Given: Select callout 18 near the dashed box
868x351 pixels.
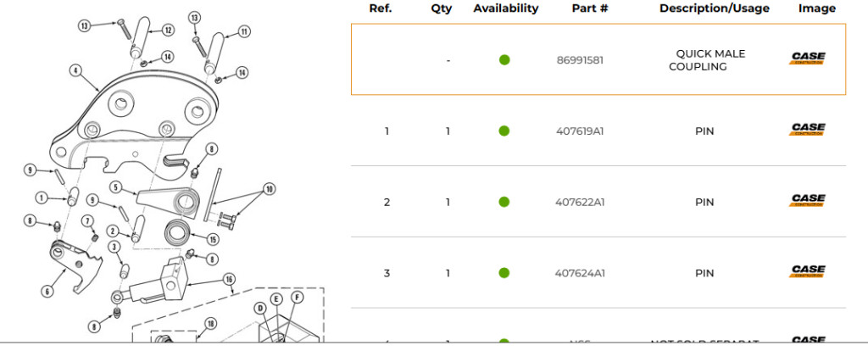Looking at the screenshot, I should click(210, 323).
